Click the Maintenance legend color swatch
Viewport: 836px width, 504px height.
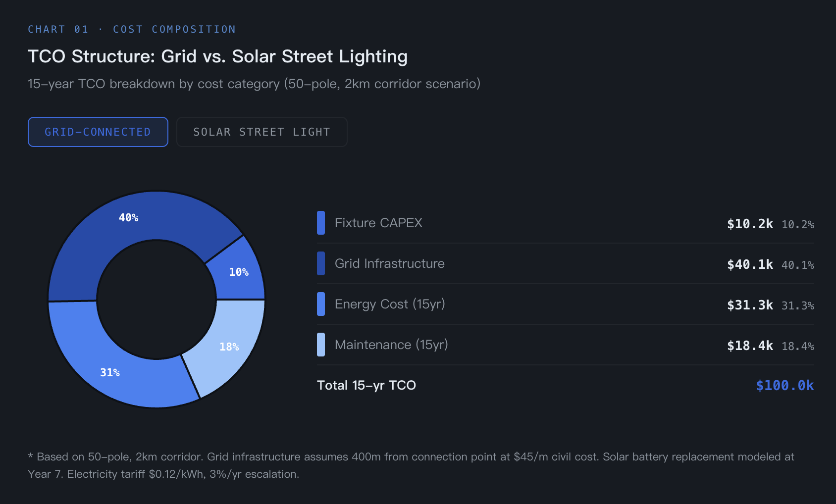coord(321,345)
